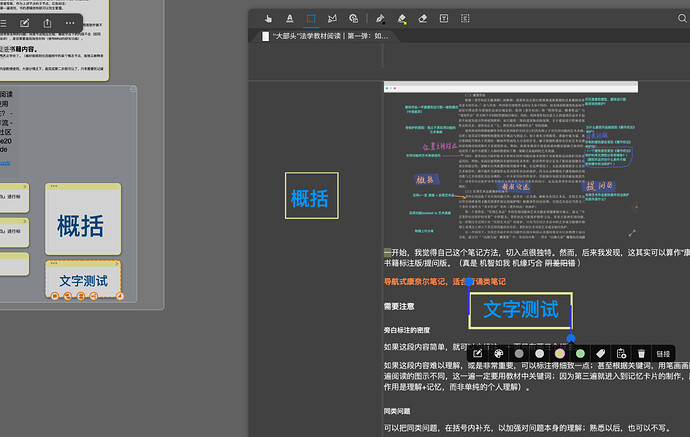This screenshot has width=690, height=437.
Task: Select the eraser tool
Action: point(422,18)
